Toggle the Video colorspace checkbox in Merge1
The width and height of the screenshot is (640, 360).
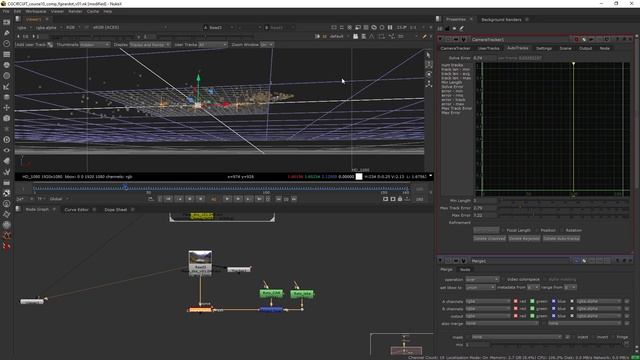tap(503, 279)
